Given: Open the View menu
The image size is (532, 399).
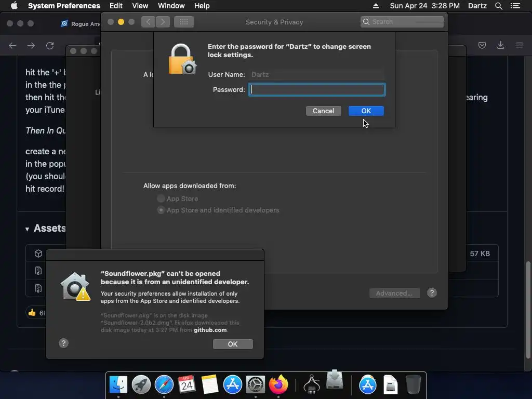Looking at the screenshot, I should [140, 6].
